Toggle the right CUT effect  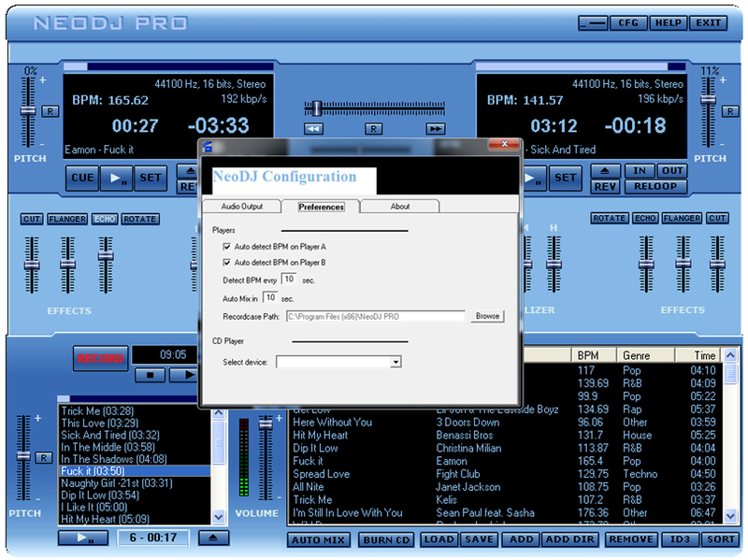pyautogui.click(x=717, y=218)
